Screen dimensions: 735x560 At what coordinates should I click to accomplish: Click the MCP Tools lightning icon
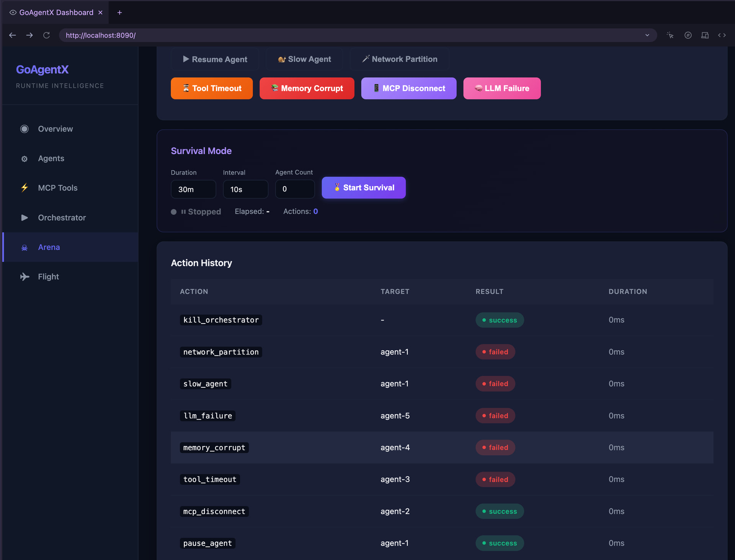coord(24,188)
